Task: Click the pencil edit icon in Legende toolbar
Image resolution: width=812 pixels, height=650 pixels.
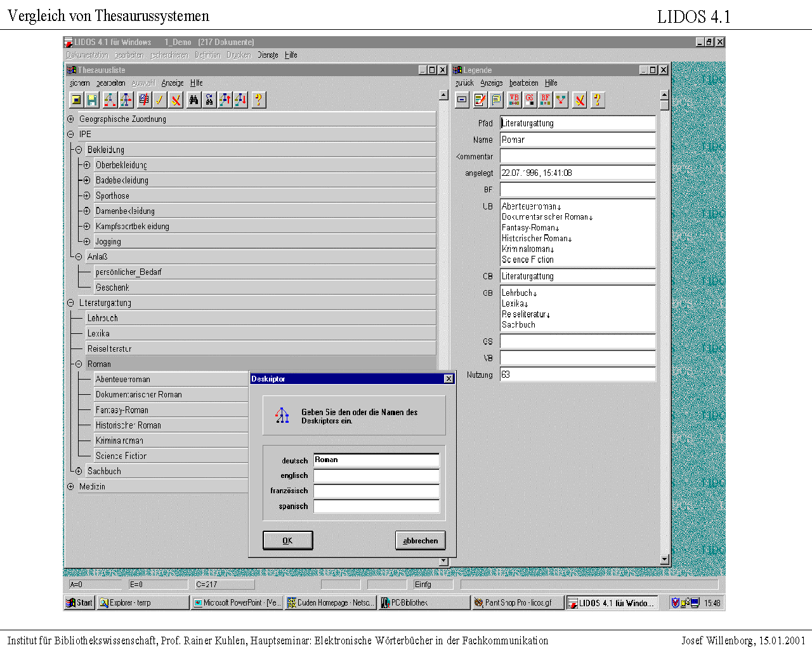Action: (x=480, y=100)
